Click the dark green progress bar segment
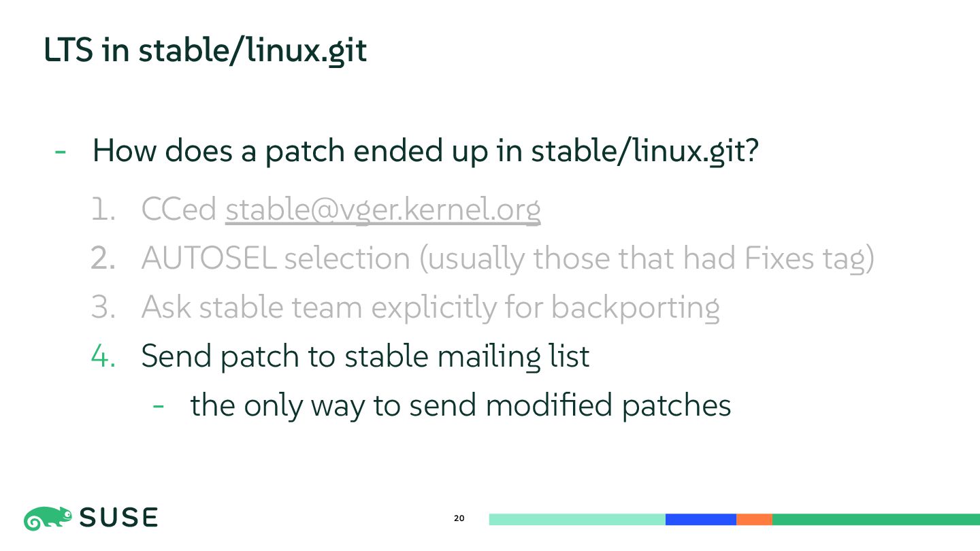980x551 pixels. point(876,520)
